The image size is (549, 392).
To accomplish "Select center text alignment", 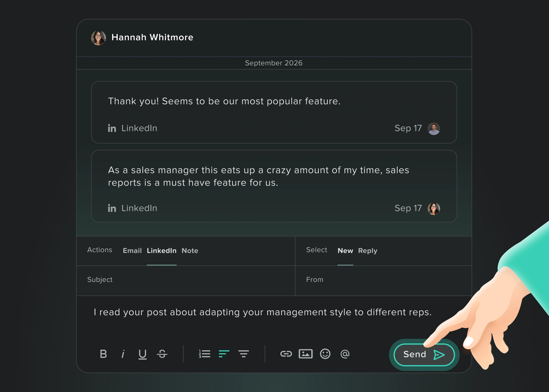I will (244, 354).
